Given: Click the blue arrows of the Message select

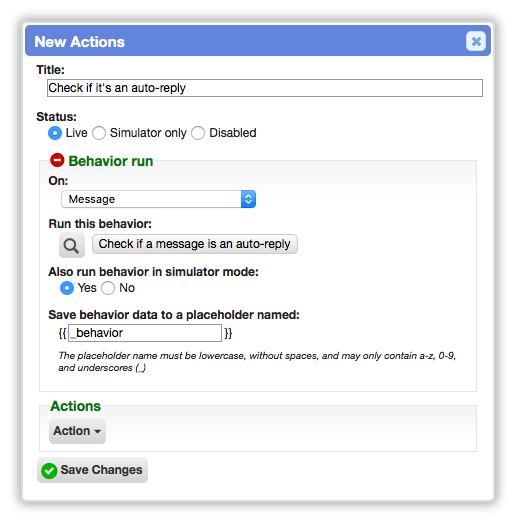Looking at the screenshot, I should pos(248,199).
